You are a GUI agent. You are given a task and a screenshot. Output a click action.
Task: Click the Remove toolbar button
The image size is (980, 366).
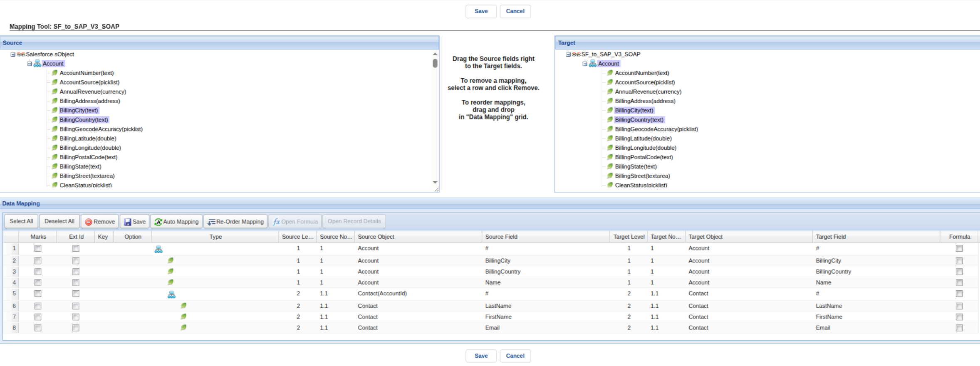click(x=100, y=221)
